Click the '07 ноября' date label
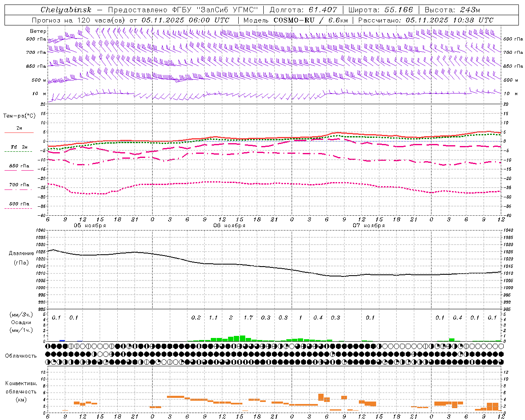 pyautogui.click(x=369, y=226)
